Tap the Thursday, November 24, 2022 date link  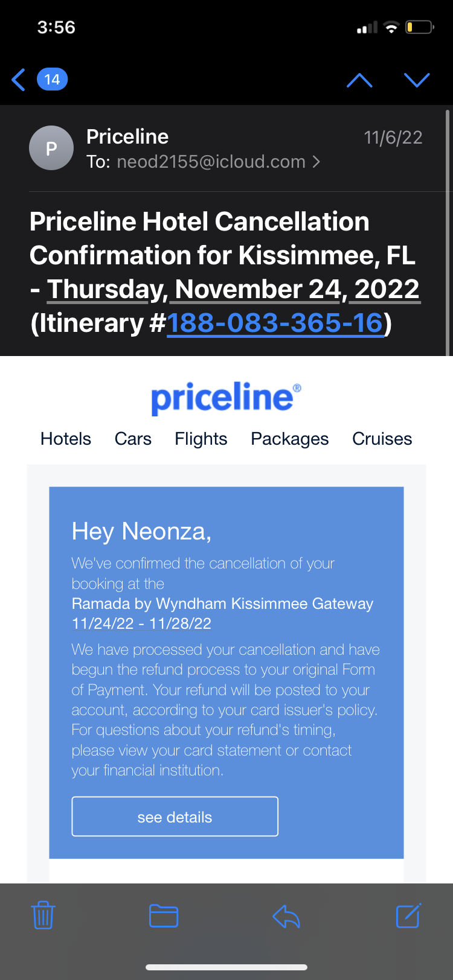pos(233,290)
